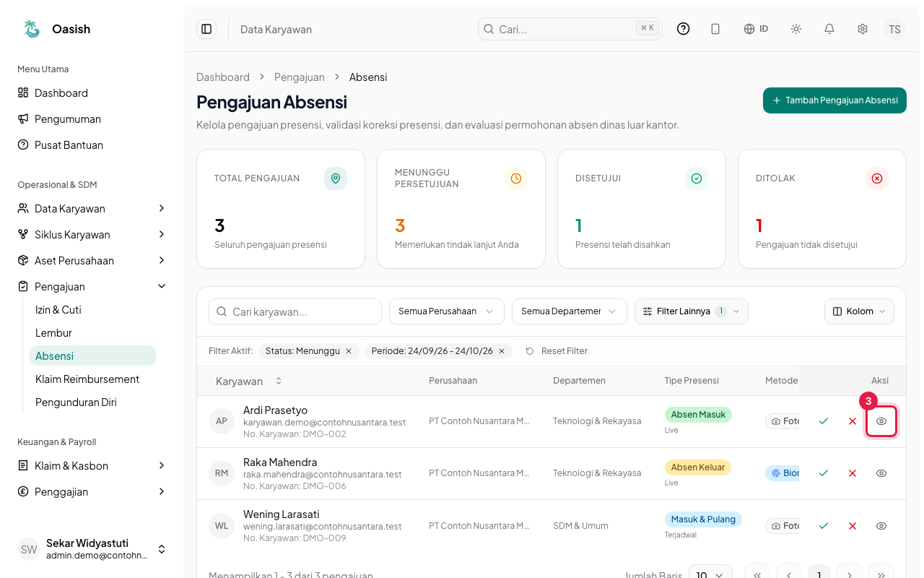Reject Ardi Prasetyo's request with red X
Viewport: 924px width, 578px height.
click(x=853, y=421)
